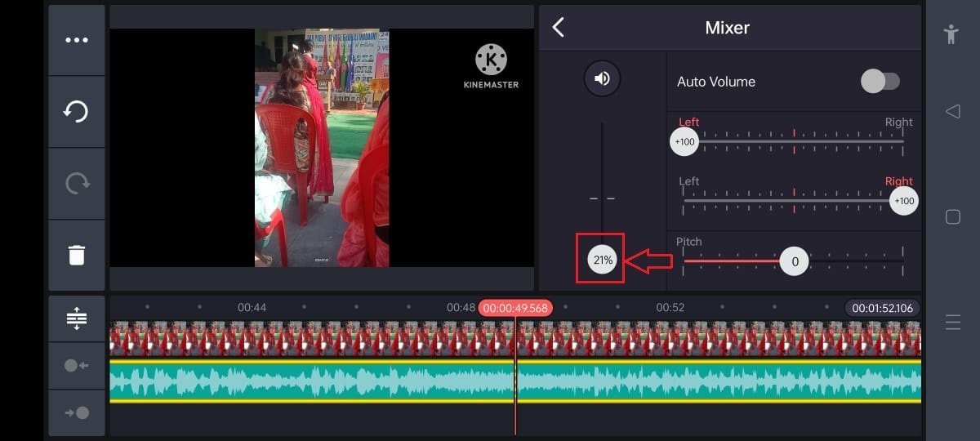
Task: Jump to the next clip edge icon
Action: point(77,412)
